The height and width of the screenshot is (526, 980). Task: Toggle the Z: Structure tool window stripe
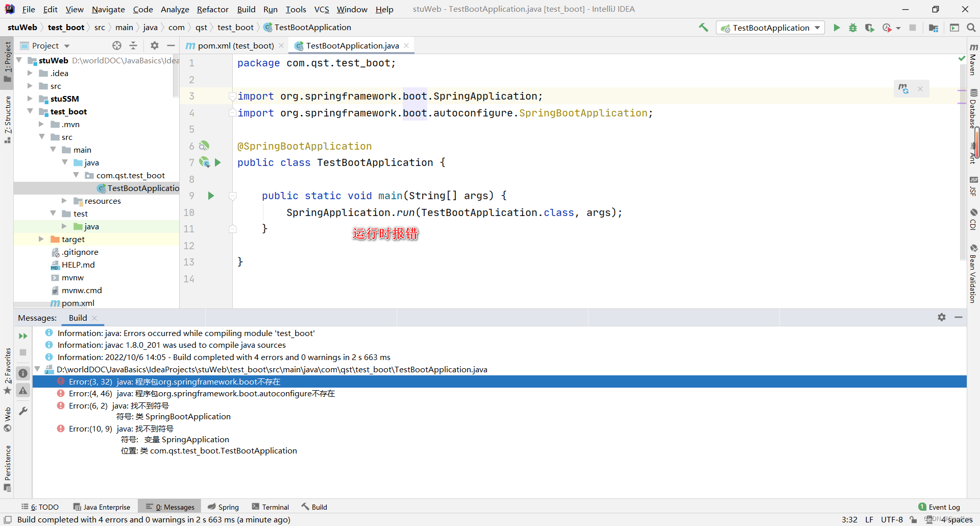[x=7, y=119]
